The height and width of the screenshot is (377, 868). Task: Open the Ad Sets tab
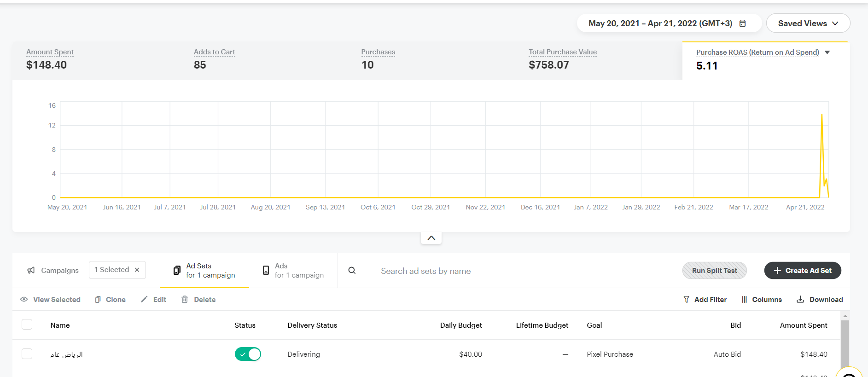point(204,271)
